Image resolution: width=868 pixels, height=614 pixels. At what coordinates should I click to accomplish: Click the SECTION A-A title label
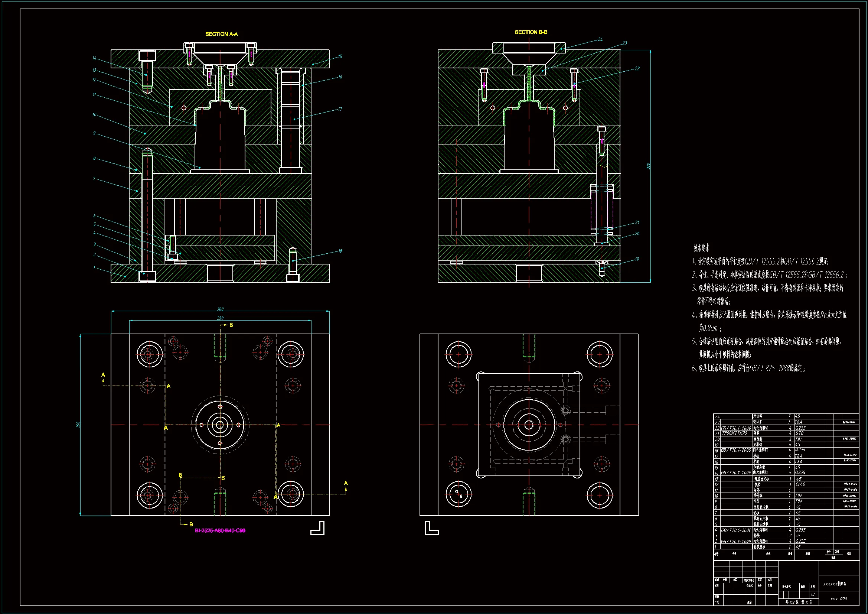[x=221, y=34]
